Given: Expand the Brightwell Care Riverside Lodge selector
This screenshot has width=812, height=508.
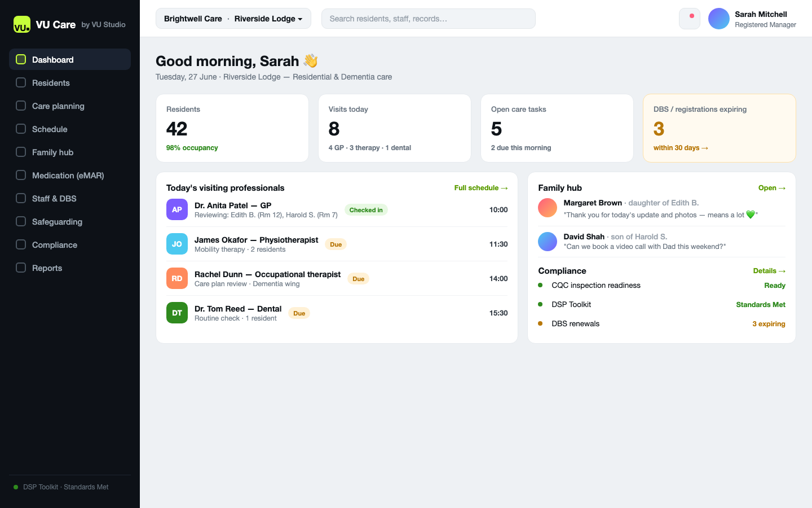Looking at the screenshot, I should (x=233, y=19).
